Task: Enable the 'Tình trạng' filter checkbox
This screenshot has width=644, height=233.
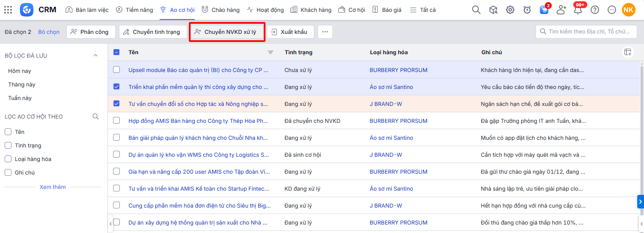Action: 8,145
